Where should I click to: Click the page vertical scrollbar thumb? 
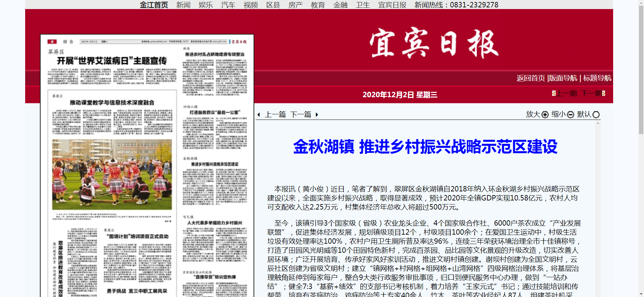coord(641,67)
